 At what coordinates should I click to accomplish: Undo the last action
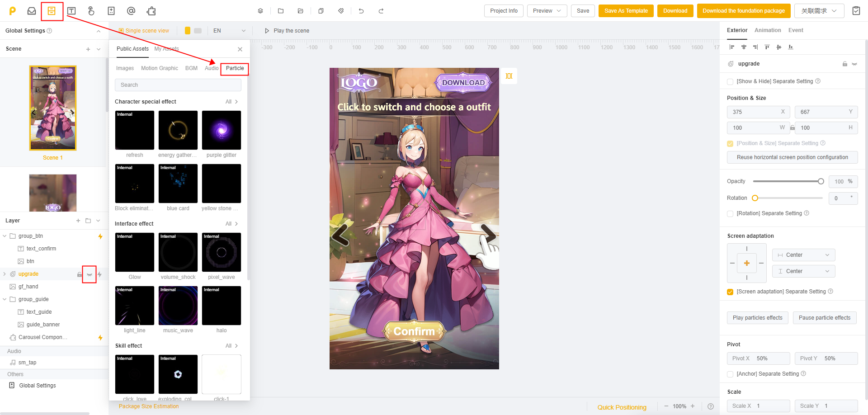coord(361,11)
